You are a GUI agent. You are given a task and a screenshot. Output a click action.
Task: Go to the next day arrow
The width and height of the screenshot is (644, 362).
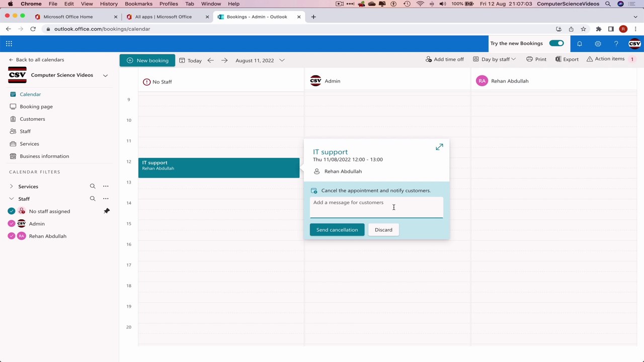224,60
